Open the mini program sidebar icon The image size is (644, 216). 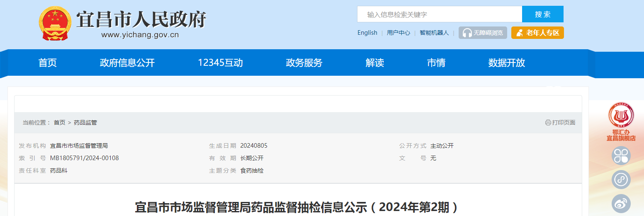pyautogui.click(x=621, y=180)
